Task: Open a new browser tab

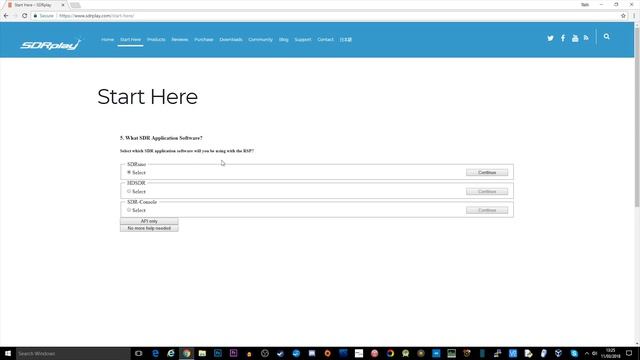Action: [75, 5]
